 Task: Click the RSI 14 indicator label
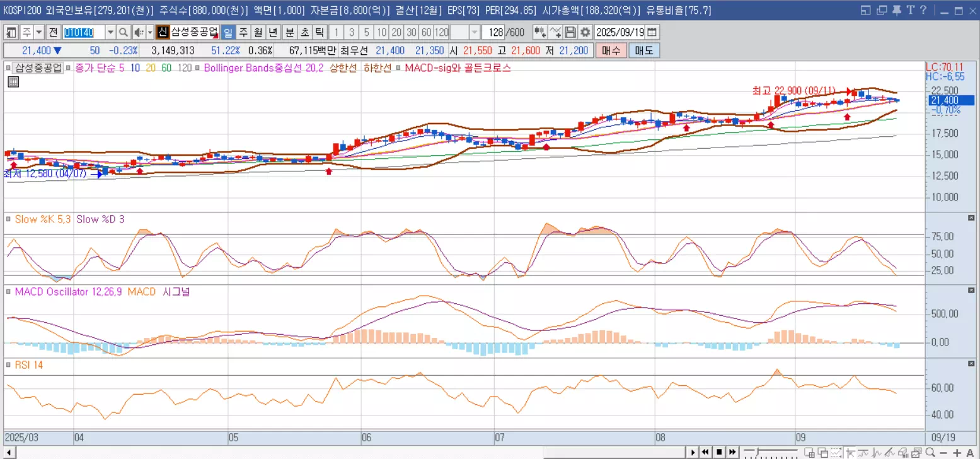(x=28, y=365)
